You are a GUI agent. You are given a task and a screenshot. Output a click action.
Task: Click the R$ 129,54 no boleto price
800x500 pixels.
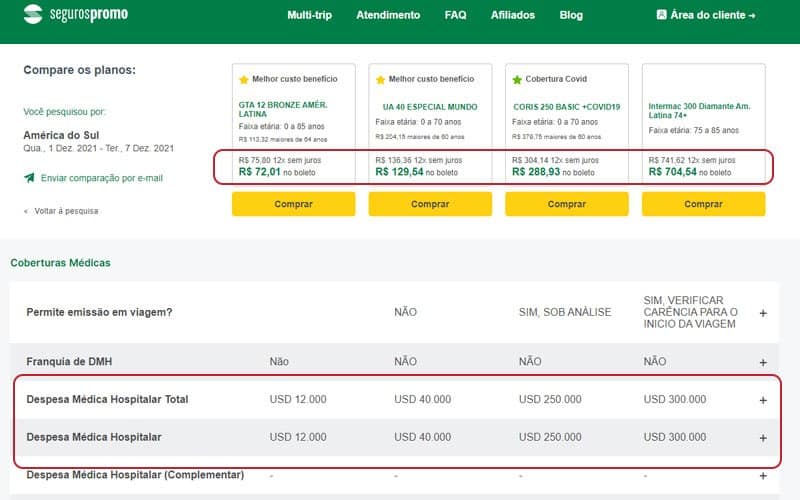point(416,172)
